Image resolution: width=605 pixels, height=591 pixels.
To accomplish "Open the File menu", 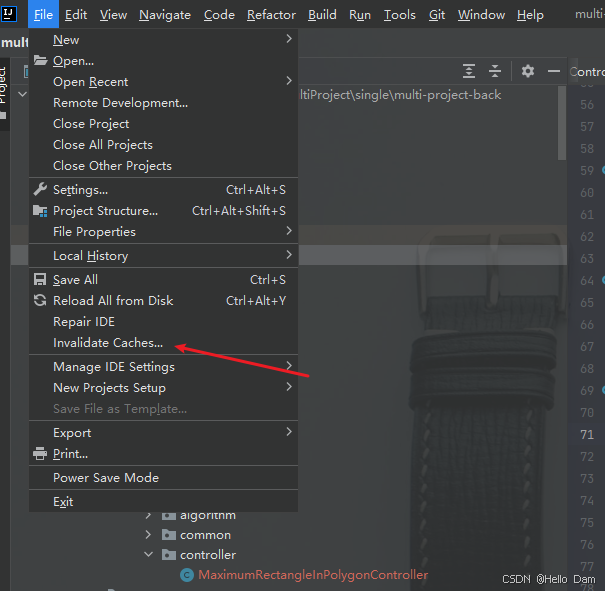I will click(43, 15).
